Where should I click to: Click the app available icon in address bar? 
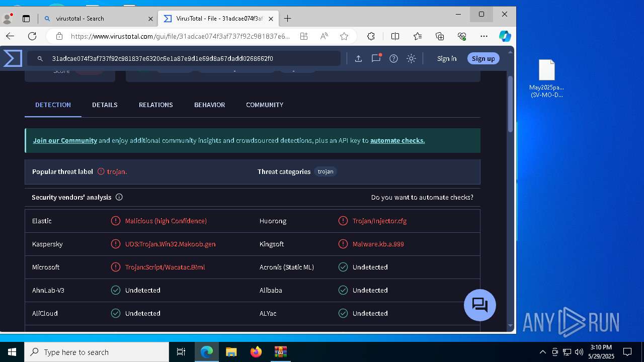(x=304, y=36)
